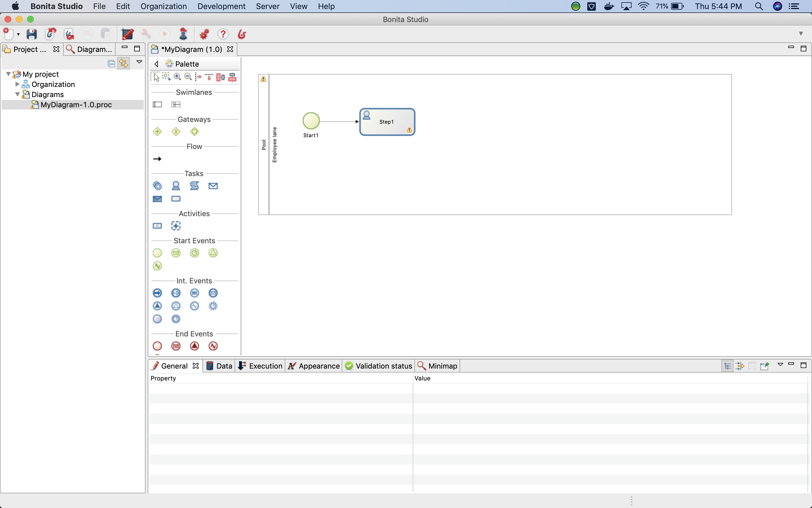Screen dimensions: 812x508
Task: Select the Flow transition arrow tool
Action: [x=157, y=159]
